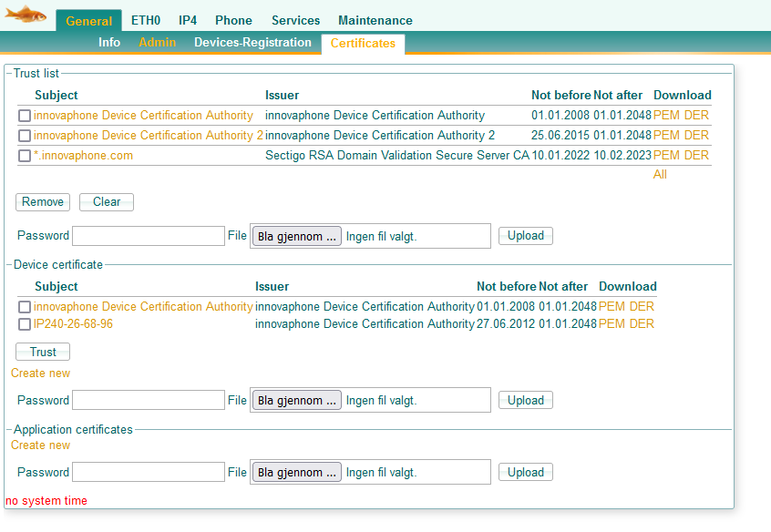Open innovaphone Device Certification Authority 2 link
Image resolution: width=771 pixels, height=532 pixels.
[149, 135]
